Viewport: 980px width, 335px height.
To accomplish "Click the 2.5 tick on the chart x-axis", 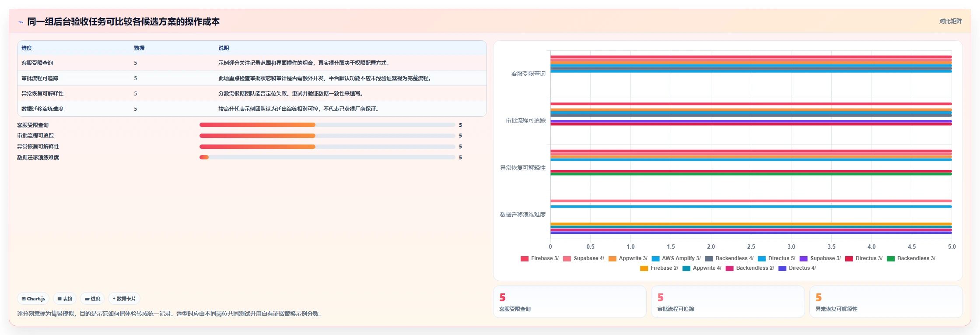I will point(751,247).
